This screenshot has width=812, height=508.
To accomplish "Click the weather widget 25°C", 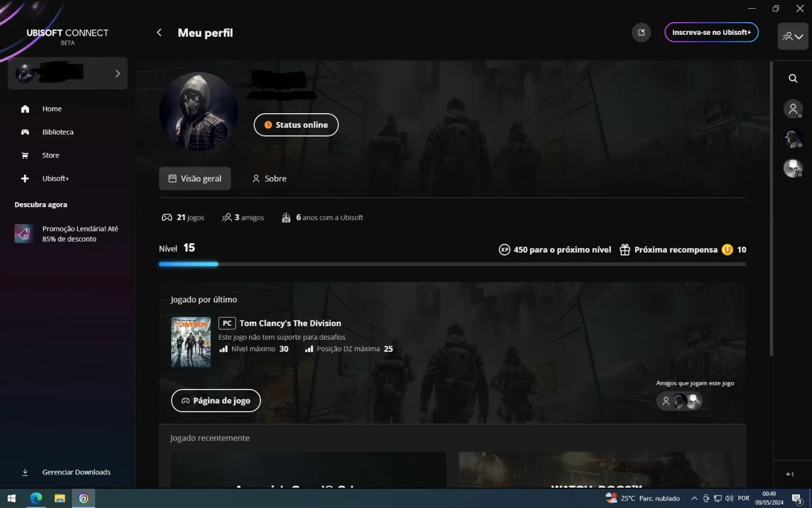I will pyautogui.click(x=643, y=498).
